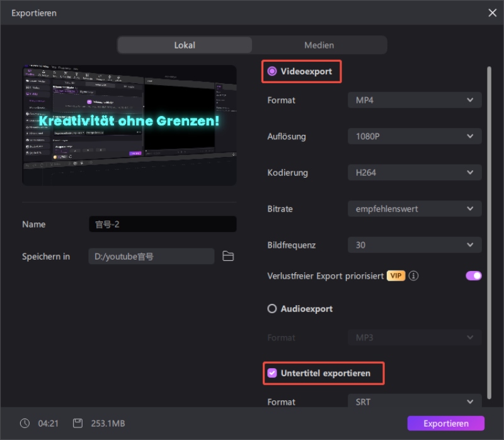Click the clock duration icon
Viewport: 504px width, 440px height.
point(24,422)
